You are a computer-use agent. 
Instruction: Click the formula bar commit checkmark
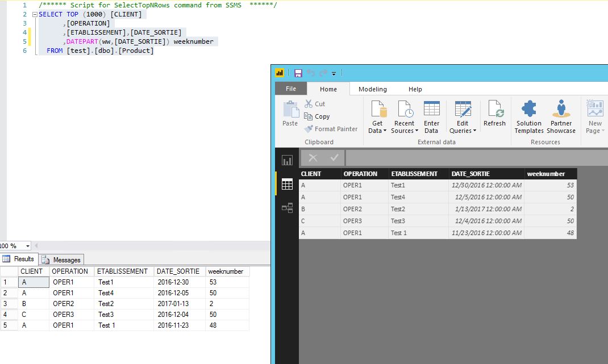coord(334,157)
